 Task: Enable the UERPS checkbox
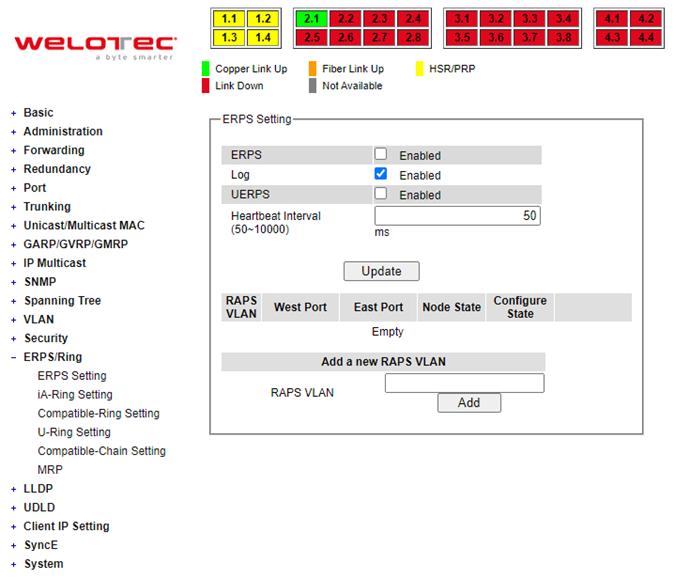click(x=381, y=193)
